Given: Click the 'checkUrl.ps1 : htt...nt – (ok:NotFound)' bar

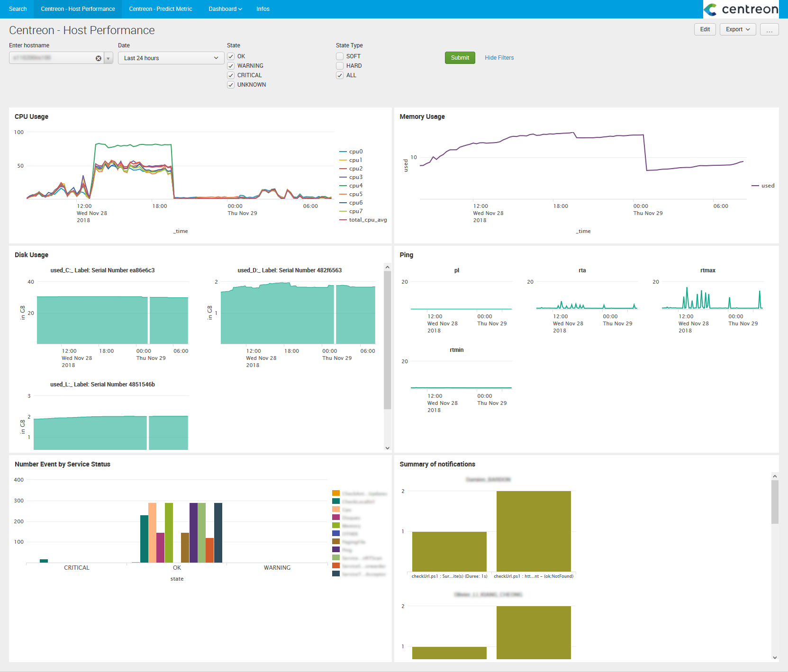Looking at the screenshot, I should (x=534, y=531).
